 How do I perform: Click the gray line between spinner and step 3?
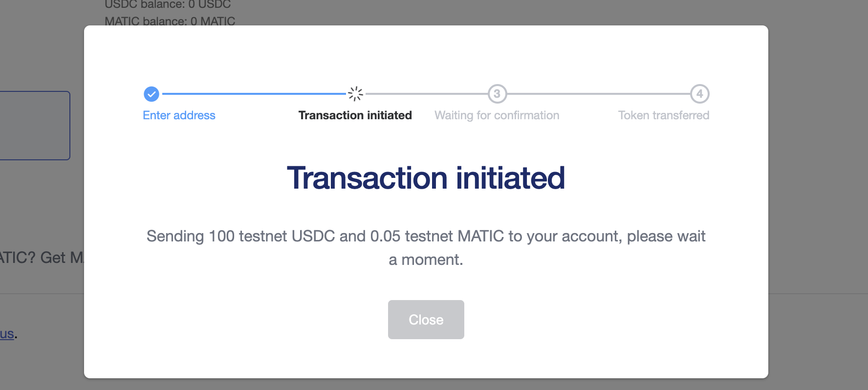(x=426, y=94)
